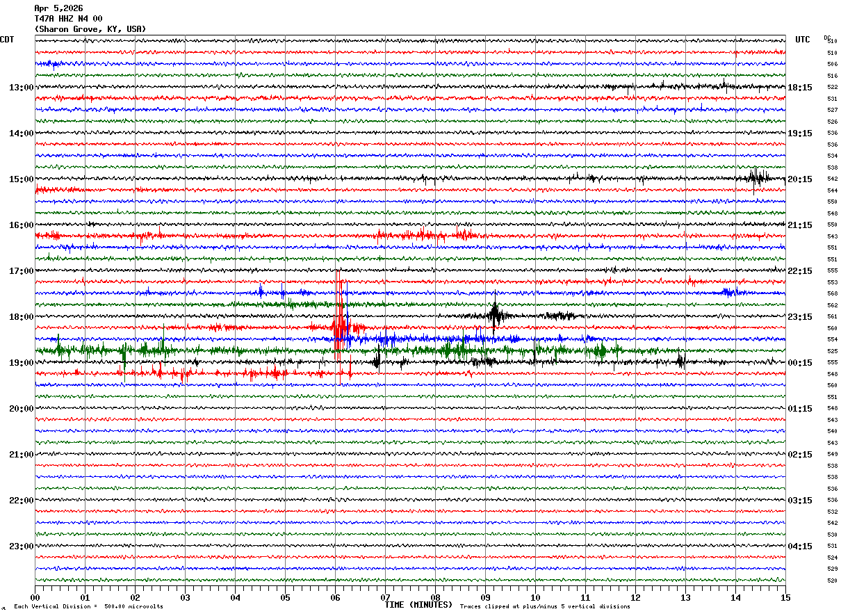The height and width of the screenshot is (616, 841).
Task: Click the 23:15 UTC time label
Action: click(x=800, y=317)
